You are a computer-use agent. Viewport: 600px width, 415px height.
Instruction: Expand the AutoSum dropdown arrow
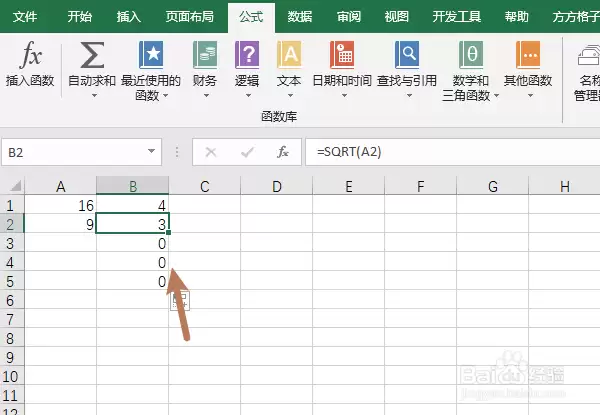[94, 96]
